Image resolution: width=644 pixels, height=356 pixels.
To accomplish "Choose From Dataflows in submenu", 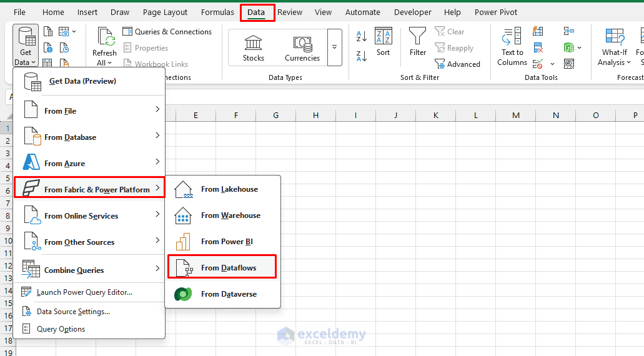I will click(x=222, y=267).
